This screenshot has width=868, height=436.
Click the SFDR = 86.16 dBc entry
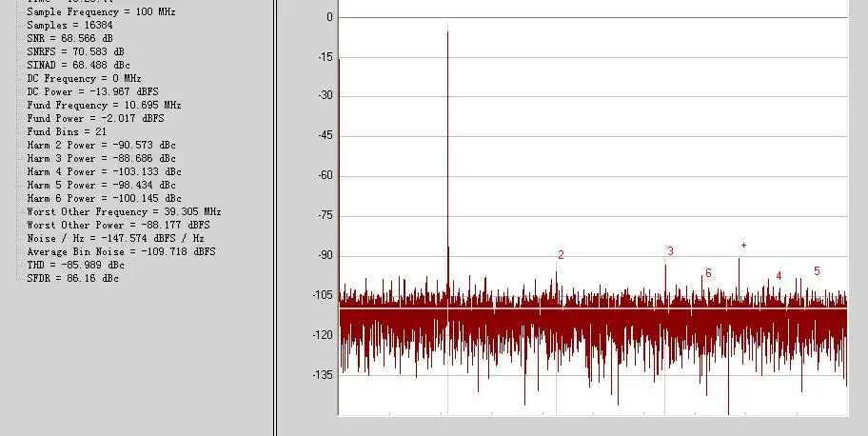coord(72,278)
